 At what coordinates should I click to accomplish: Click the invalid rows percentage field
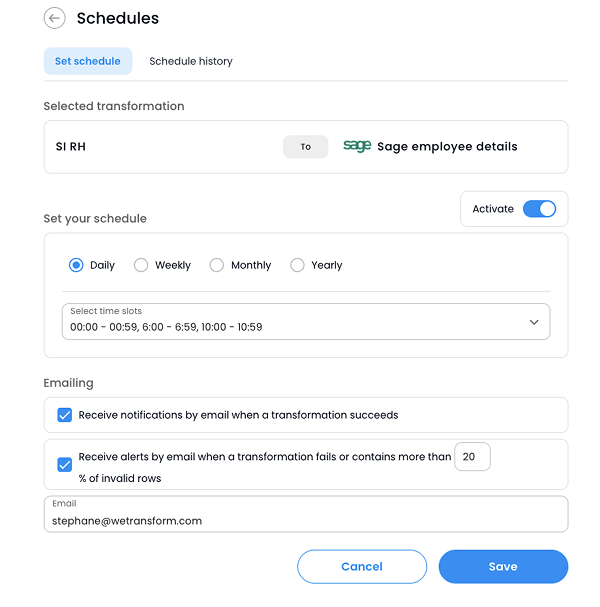472,457
